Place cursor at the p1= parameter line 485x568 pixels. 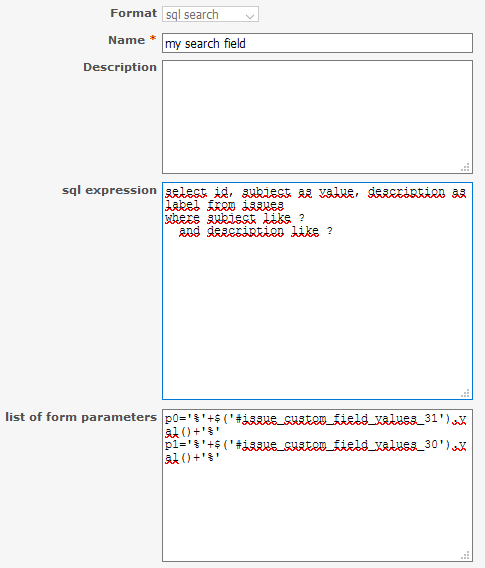[x=315, y=451]
